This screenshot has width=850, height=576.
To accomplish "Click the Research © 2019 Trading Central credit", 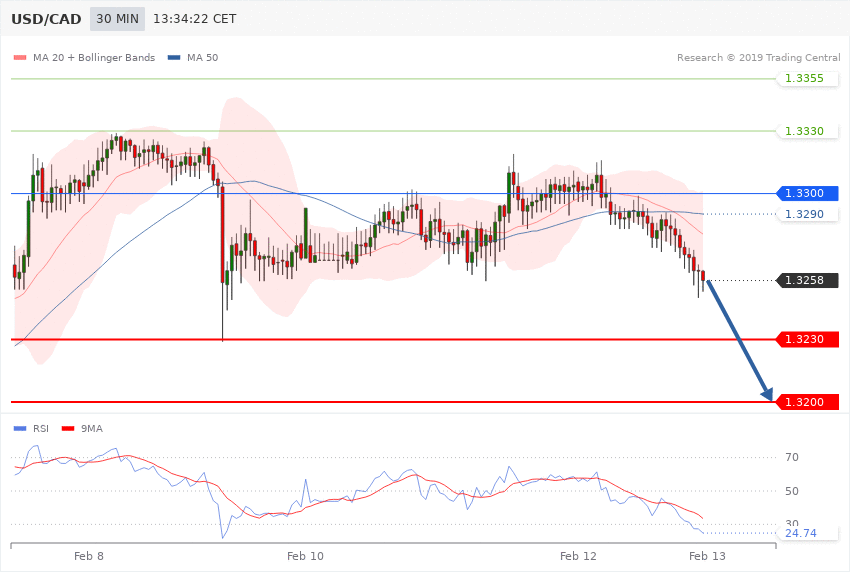I will [x=758, y=57].
